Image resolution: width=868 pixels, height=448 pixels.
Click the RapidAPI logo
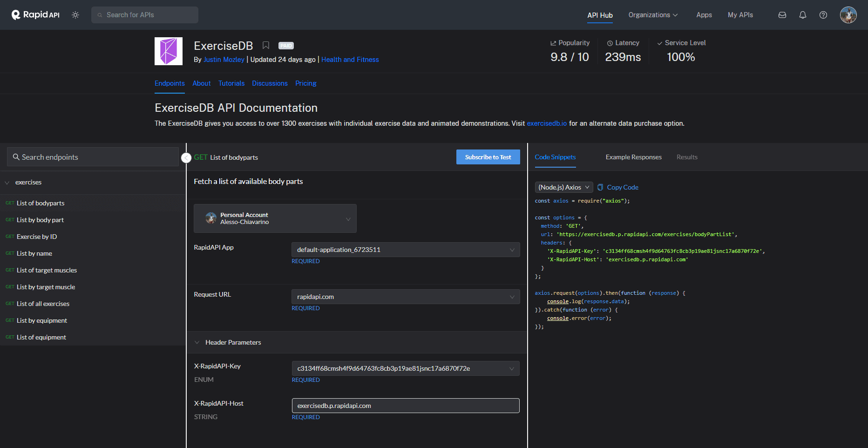click(x=35, y=15)
